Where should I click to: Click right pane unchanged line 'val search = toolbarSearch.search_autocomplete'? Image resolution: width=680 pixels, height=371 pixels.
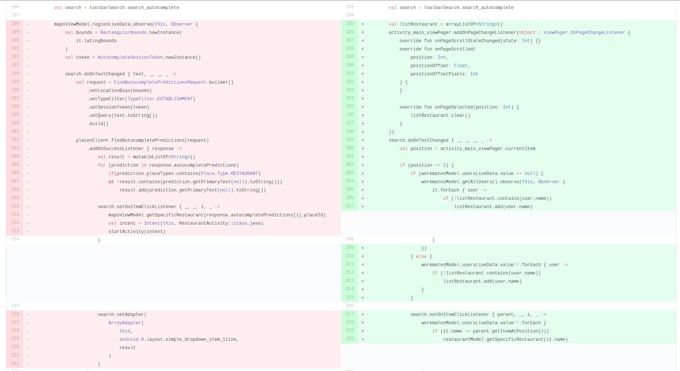click(x=451, y=7)
